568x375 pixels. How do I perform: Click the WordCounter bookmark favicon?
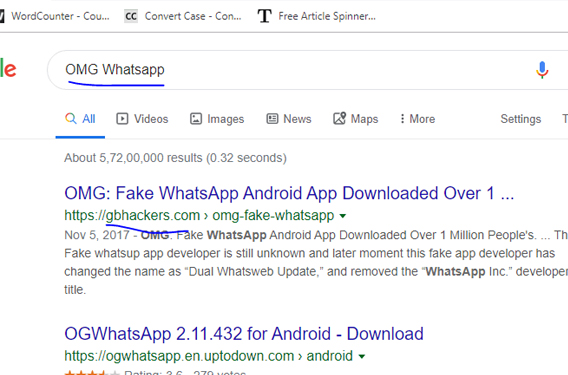tap(2, 16)
